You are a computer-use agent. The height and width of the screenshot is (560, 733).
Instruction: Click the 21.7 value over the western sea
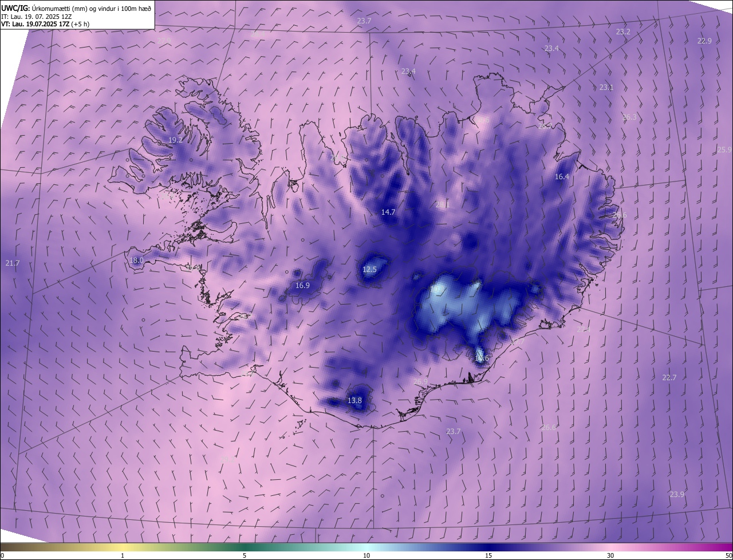[x=12, y=263]
